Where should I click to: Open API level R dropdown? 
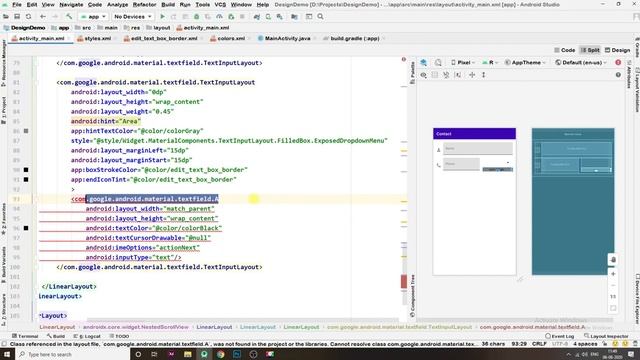click(490, 62)
